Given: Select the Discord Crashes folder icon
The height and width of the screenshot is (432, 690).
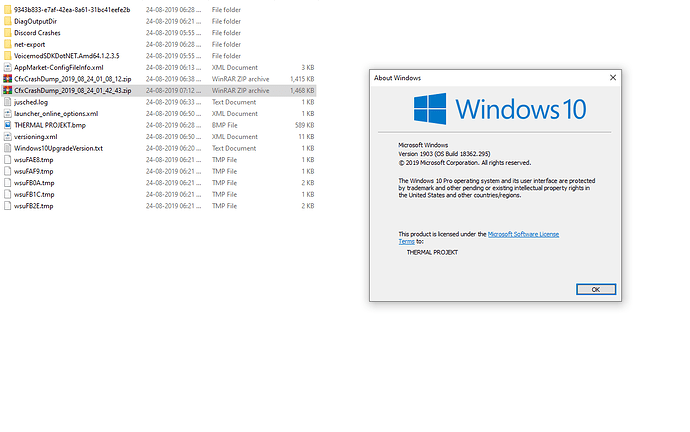Looking at the screenshot, I should (x=6, y=33).
